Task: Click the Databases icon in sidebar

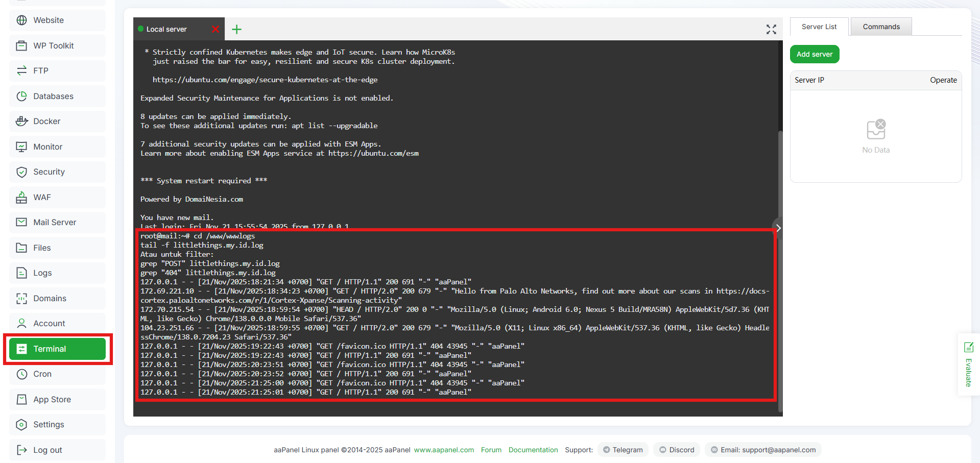Action: point(21,96)
